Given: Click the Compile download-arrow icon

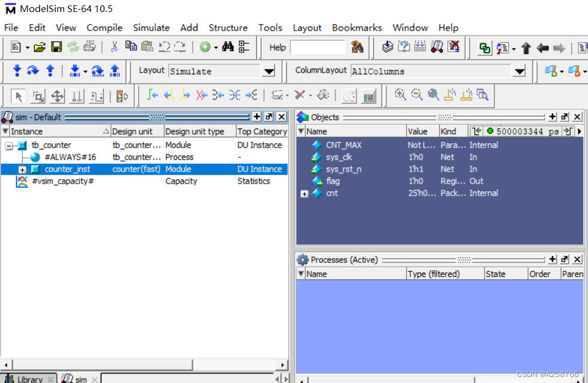Looking at the screenshot, I should (388, 47).
